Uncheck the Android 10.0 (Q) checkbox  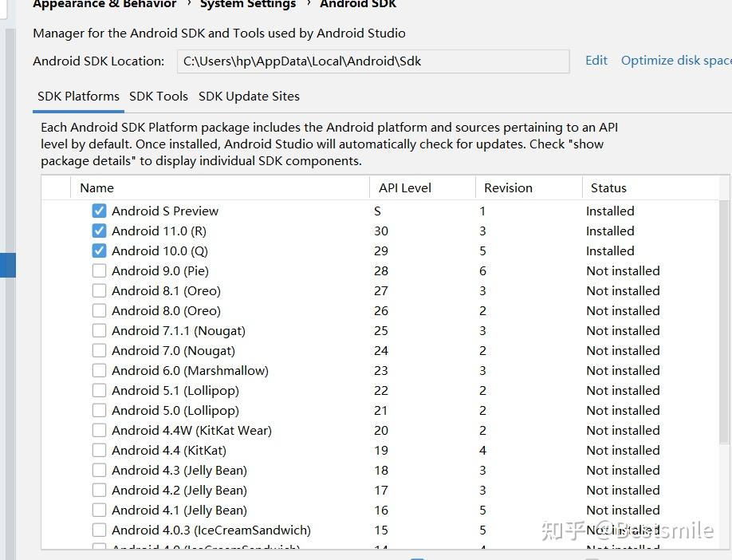(99, 250)
